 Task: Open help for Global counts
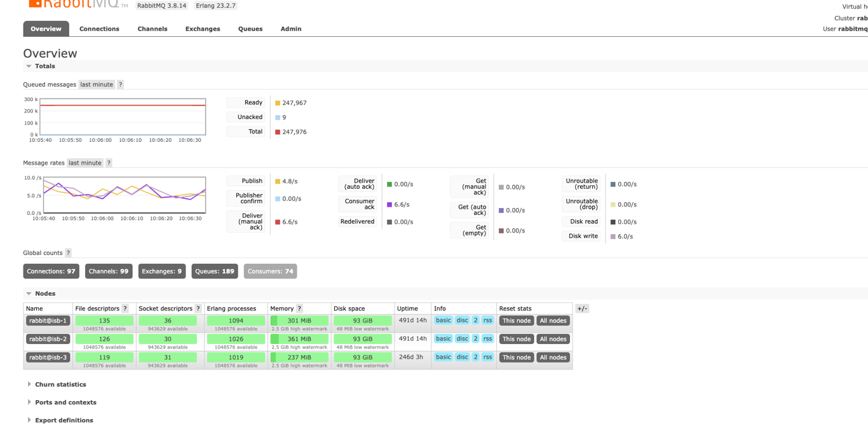(x=68, y=253)
